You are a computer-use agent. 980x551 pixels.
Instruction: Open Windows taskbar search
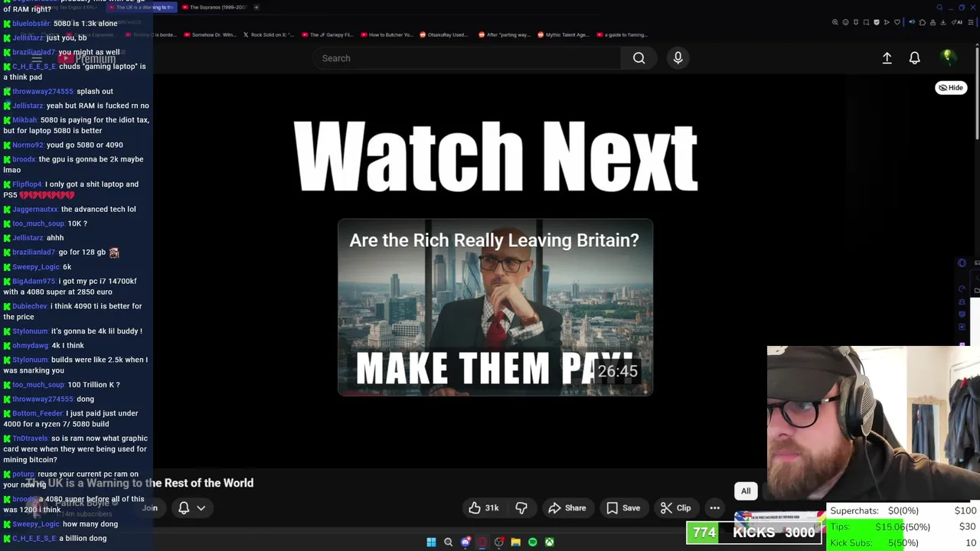[x=448, y=543]
